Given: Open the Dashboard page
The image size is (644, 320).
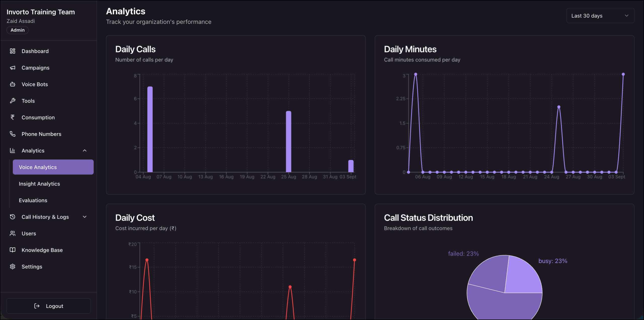Looking at the screenshot, I should point(49,51).
